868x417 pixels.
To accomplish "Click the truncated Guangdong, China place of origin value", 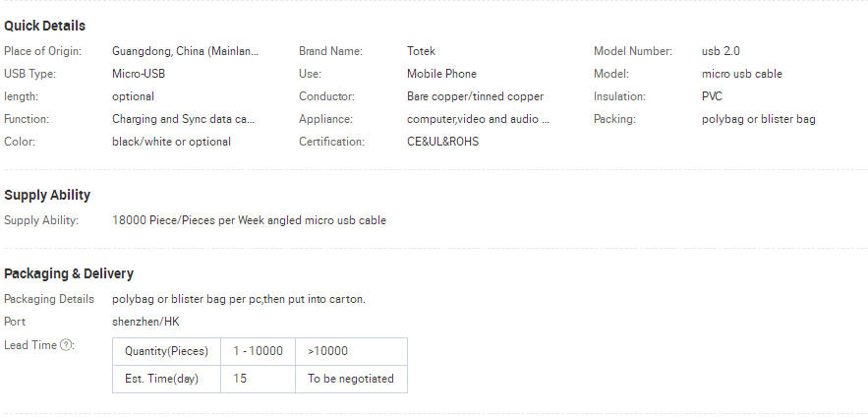I will point(186,51).
